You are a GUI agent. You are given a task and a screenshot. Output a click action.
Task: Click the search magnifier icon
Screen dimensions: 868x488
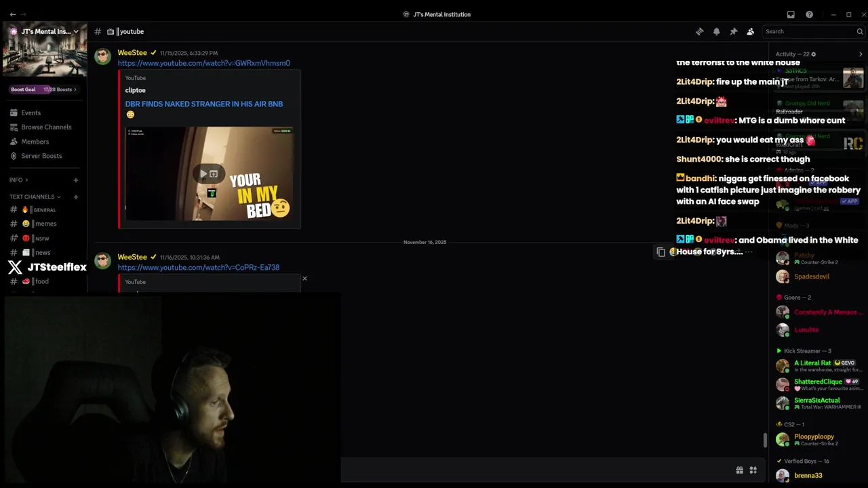(x=860, y=31)
